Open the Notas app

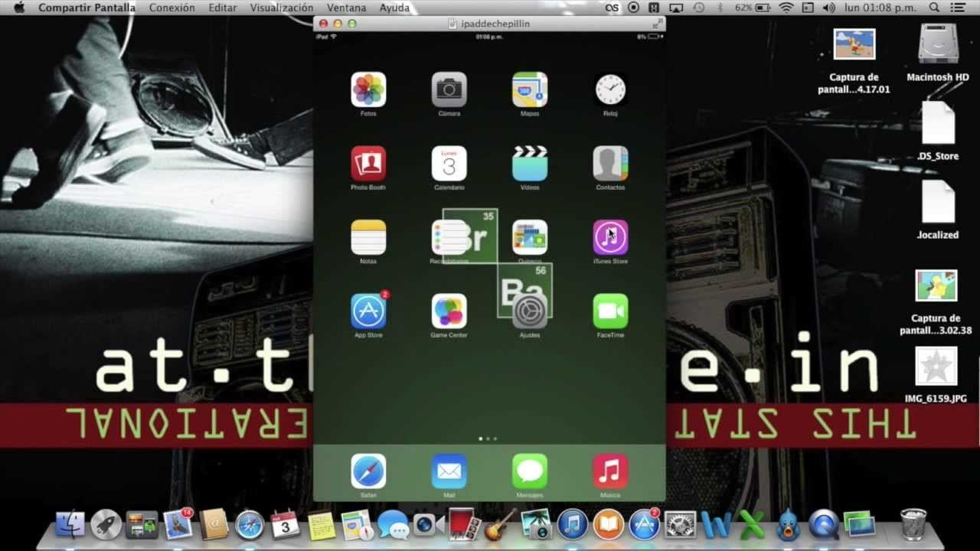pos(368,237)
